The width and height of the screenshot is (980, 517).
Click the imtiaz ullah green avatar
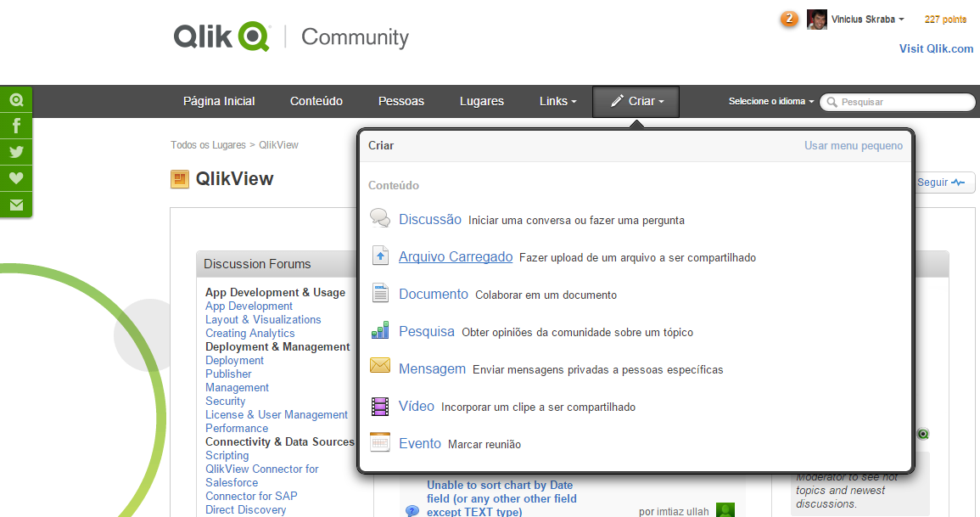pos(725,509)
